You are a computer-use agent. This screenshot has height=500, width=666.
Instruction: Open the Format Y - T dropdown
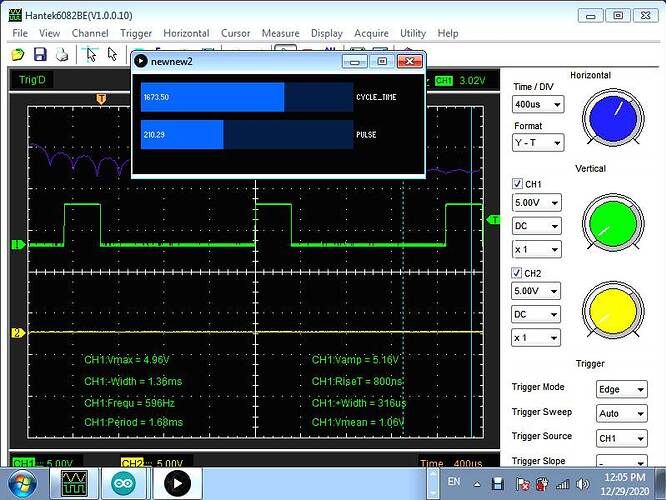[x=538, y=143]
